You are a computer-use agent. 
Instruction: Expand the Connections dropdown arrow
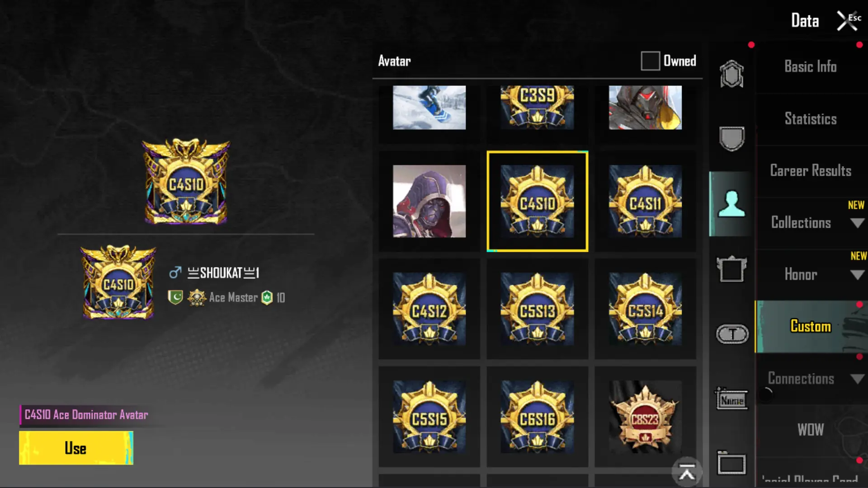click(x=857, y=379)
